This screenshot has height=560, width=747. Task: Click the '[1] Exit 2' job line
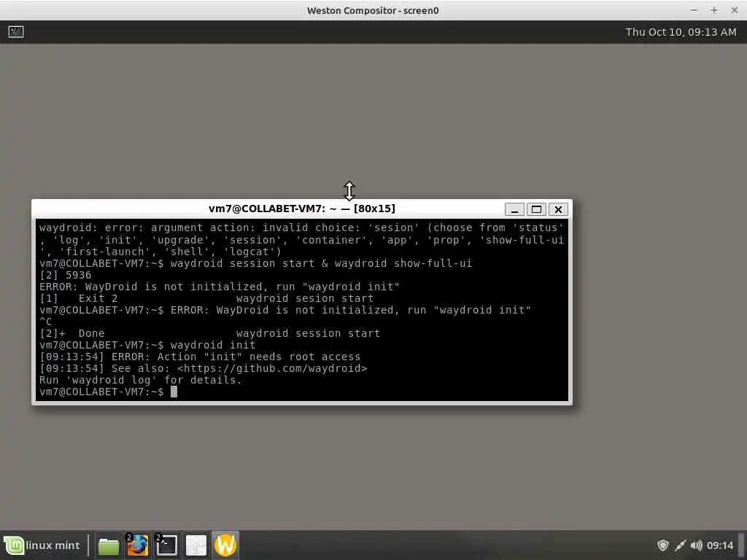(206, 298)
